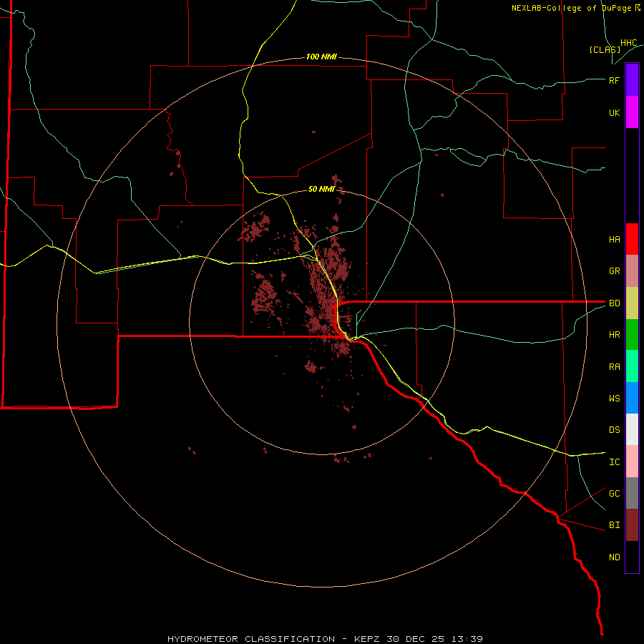Click the [CLAS] legend header
Image resolution: width=644 pixels, height=644 pixels.
click(x=605, y=49)
